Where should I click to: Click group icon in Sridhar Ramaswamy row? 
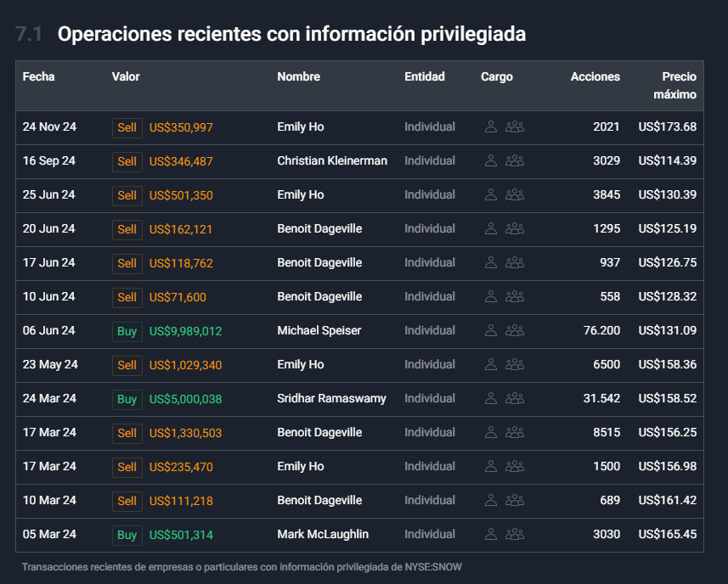pos(515,398)
